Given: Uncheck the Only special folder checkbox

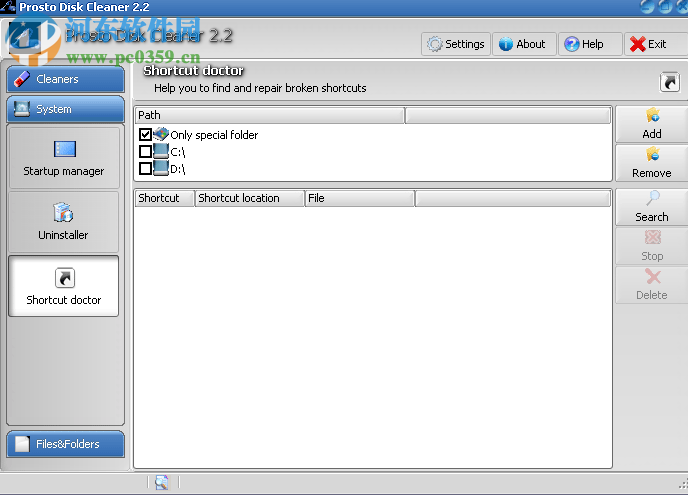Looking at the screenshot, I should click(145, 134).
